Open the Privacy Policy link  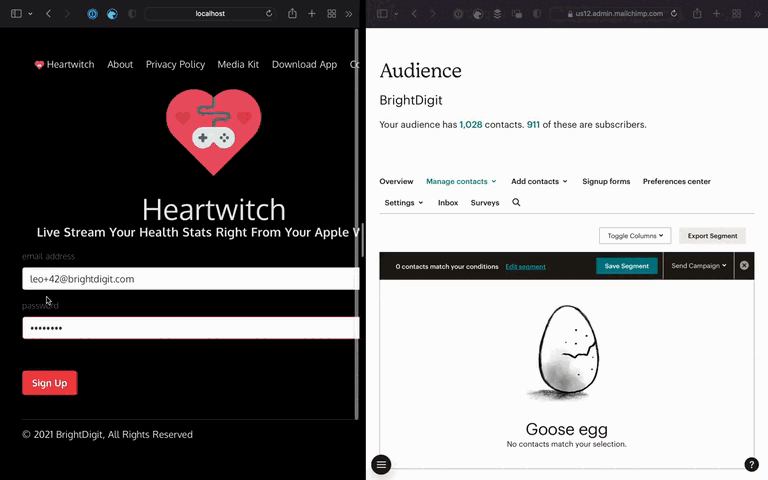pos(175,65)
